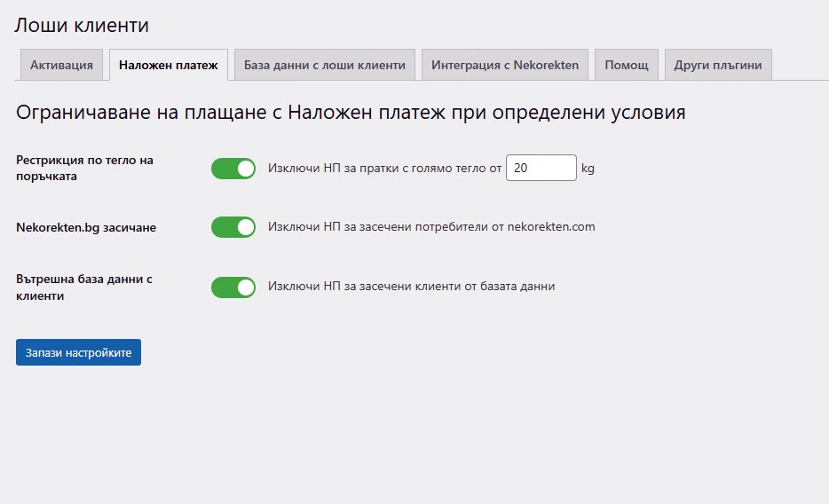Disable the Nekorekten.bg засичане switch
This screenshot has height=504, width=829.
click(233, 227)
